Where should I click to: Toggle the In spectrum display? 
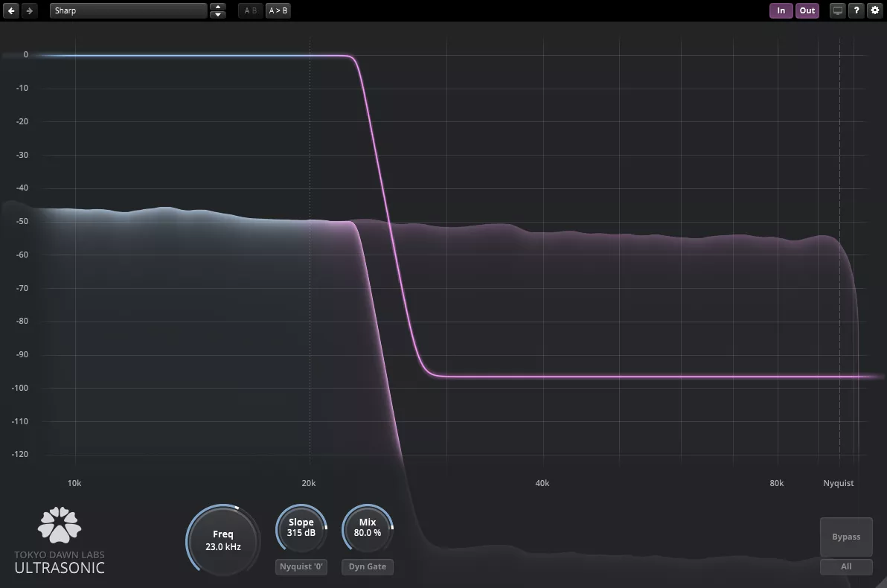coord(781,10)
